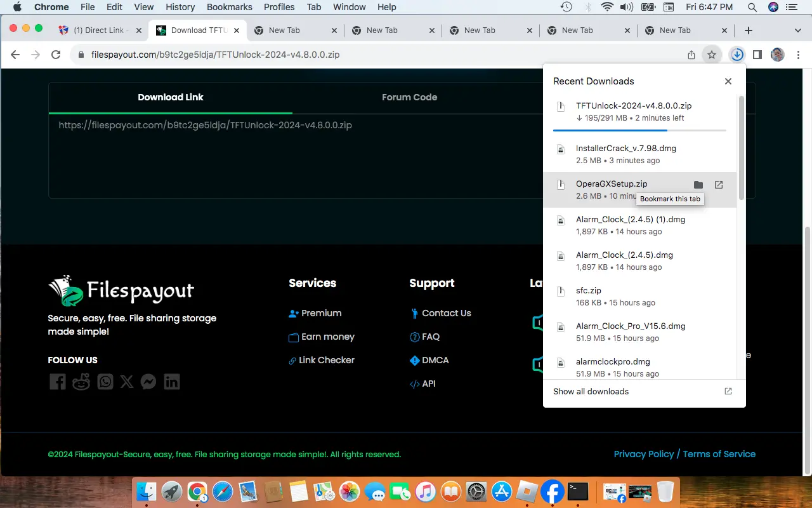The height and width of the screenshot is (508, 812).
Task: Click the 'DMCA' link
Action: [429, 360]
